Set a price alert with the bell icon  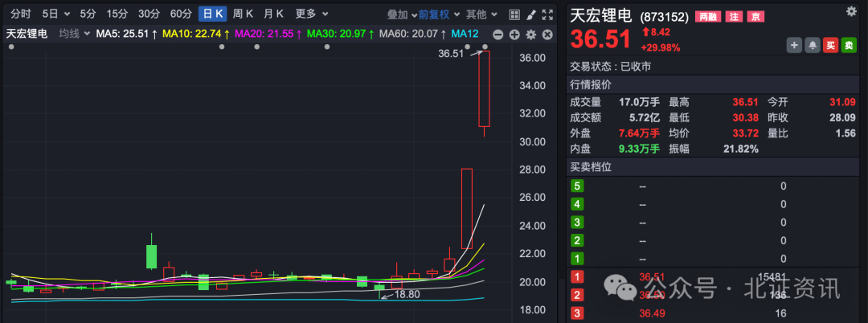point(812,46)
